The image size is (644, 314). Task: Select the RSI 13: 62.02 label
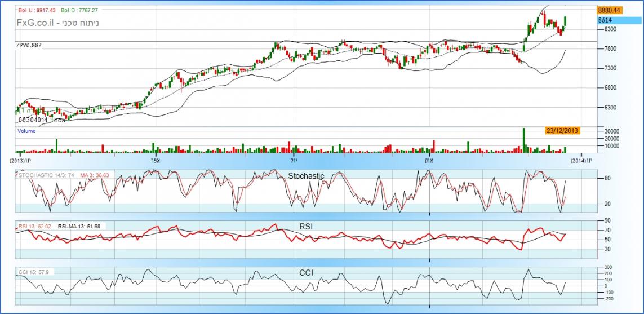[x=35, y=227]
